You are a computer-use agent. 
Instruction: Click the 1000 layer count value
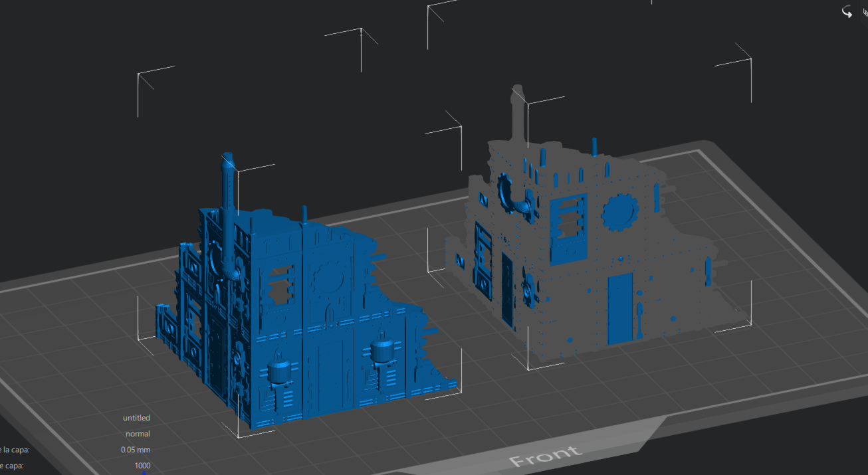coord(142,466)
